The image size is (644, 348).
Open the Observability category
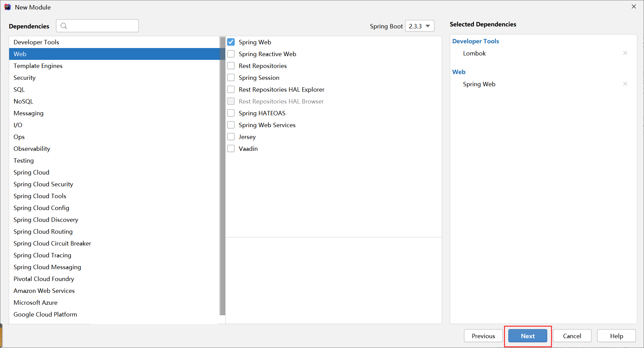(114, 148)
